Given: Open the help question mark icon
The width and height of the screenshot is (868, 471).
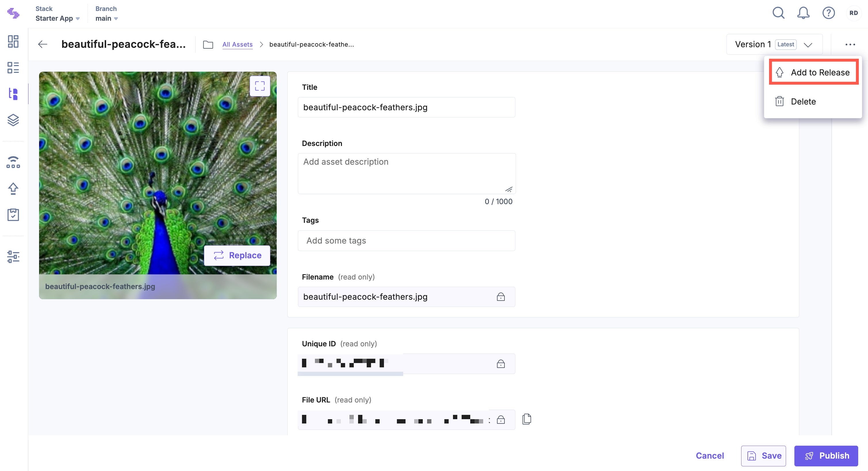Looking at the screenshot, I should (829, 13).
